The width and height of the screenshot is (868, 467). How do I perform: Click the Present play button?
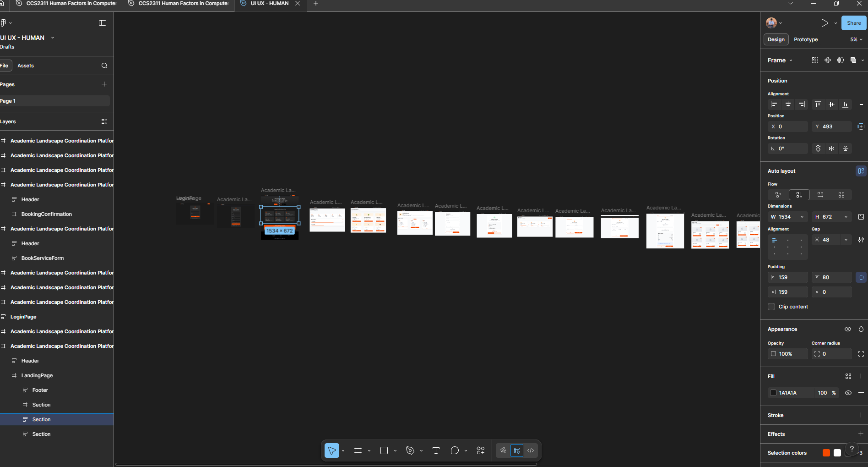click(825, 23)
